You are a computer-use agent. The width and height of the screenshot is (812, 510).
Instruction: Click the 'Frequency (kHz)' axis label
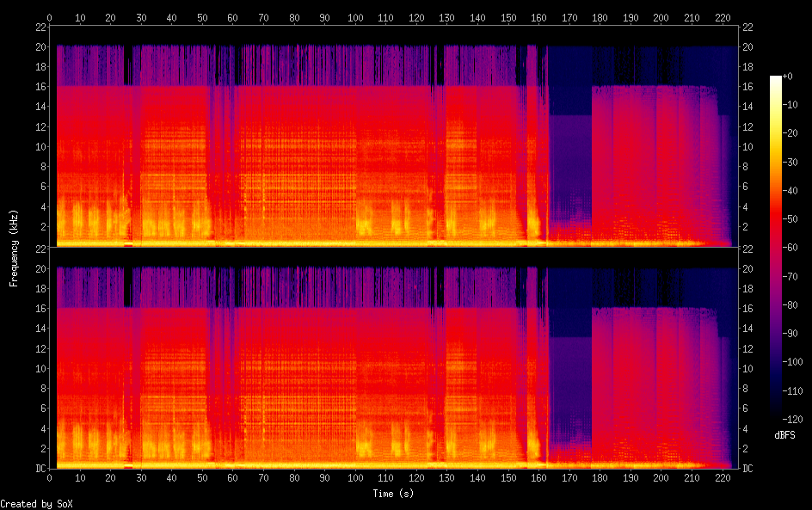coord(14,248)
